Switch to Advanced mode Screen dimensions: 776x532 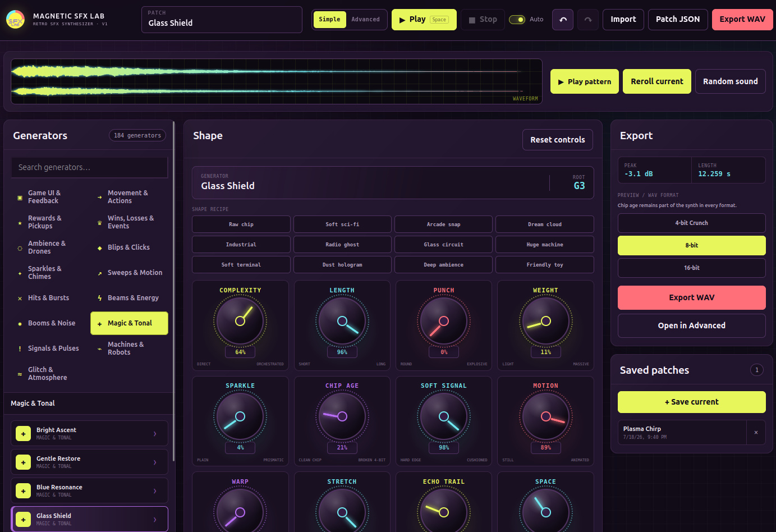pyautogui.click(x=365, y=20)
